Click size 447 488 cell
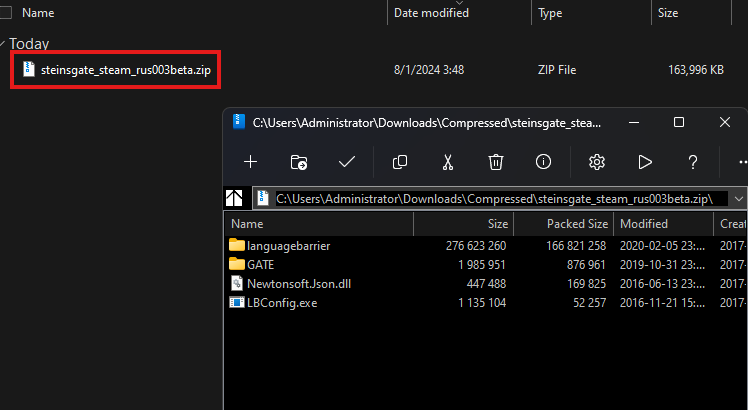This screenshot has height=410, width=748. tap(486, 284)
